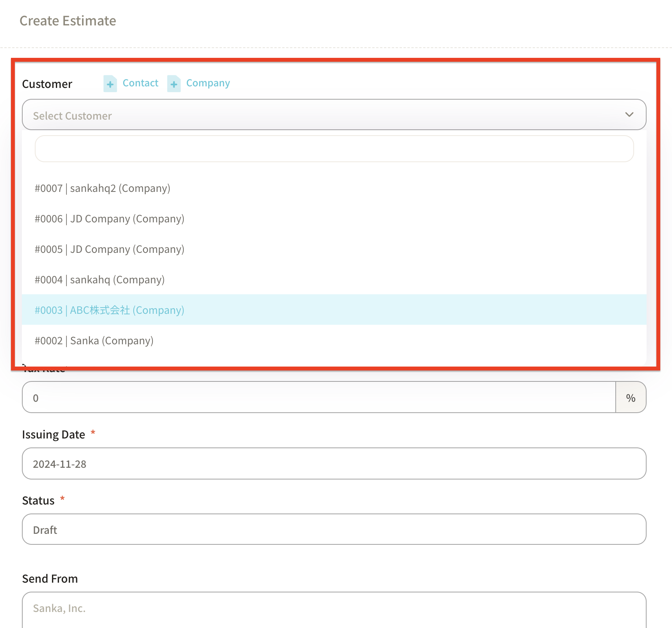This screenshot has width=672, height=628.
Task: Click the plus icon beside Company
Action: click(174, 84)
